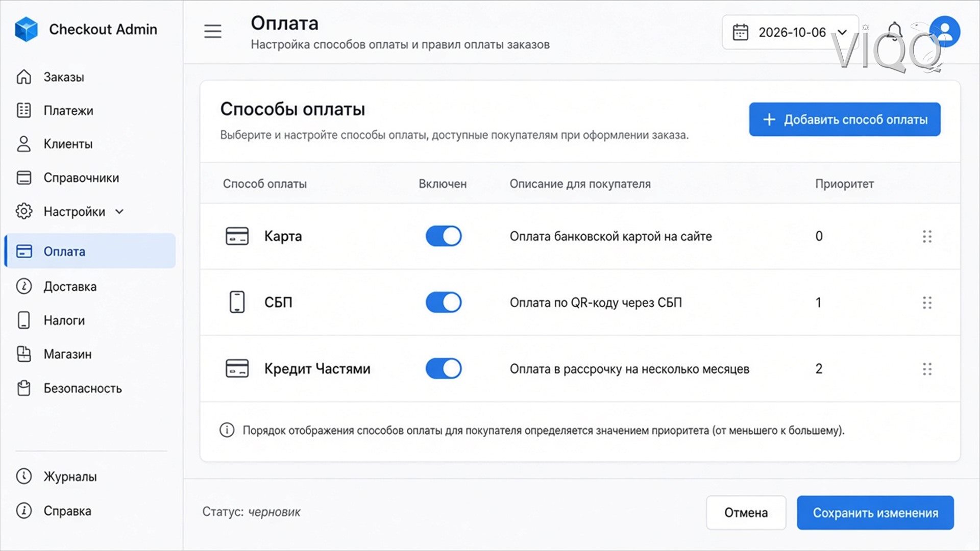
Task: Click Добавить способ оплаты button
Action: [x=845, y=119]
